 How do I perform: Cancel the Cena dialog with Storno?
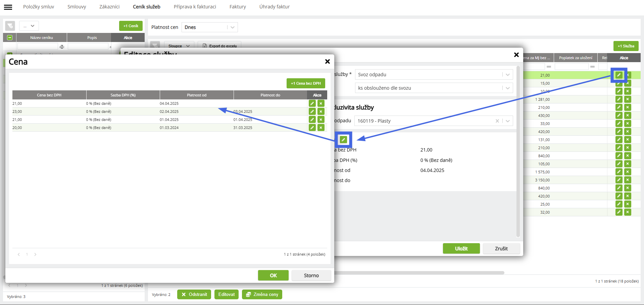click(311, 275)
